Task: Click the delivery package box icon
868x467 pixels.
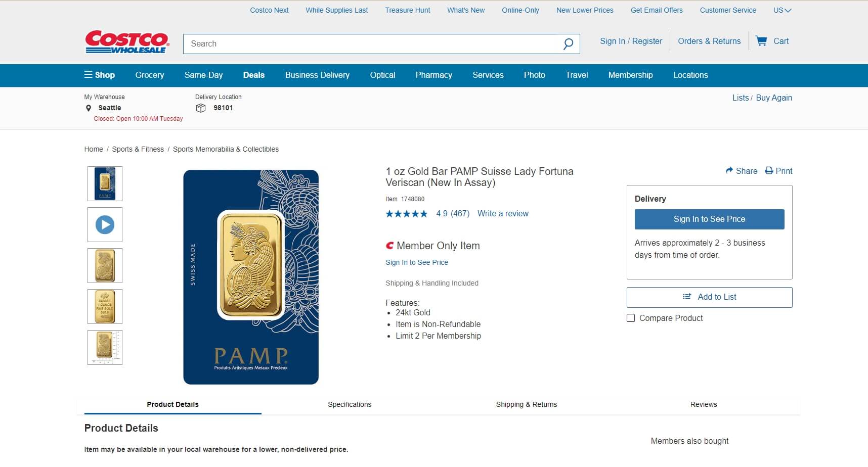Action: (201, 108)
